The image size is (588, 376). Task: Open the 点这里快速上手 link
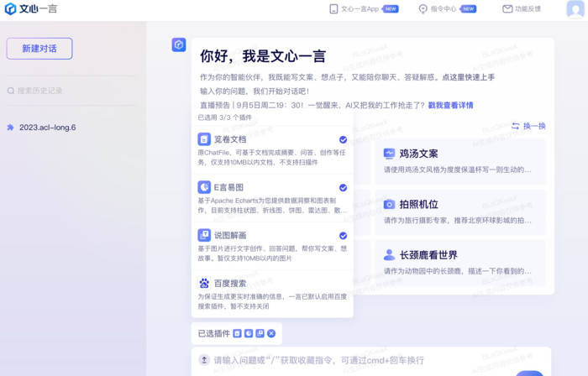pos(469,77)
